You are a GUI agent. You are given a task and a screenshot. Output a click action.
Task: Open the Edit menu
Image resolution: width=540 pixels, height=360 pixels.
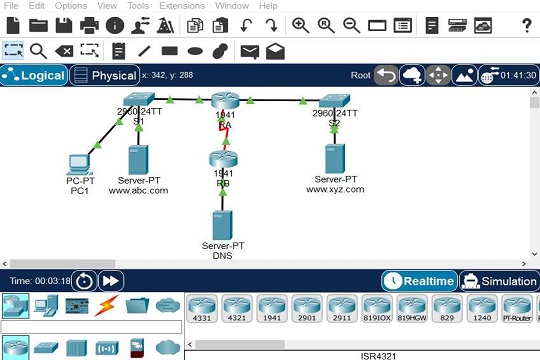click(x=37, y=6)
